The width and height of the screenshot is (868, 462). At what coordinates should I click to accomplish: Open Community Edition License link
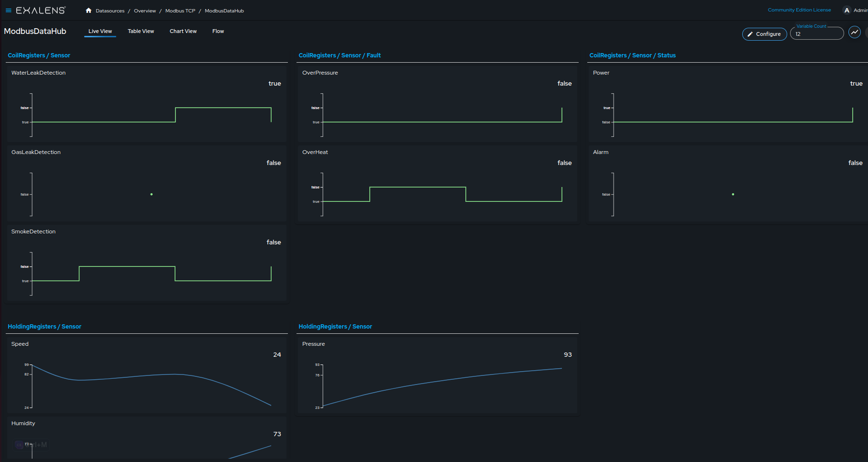point(799,10)
